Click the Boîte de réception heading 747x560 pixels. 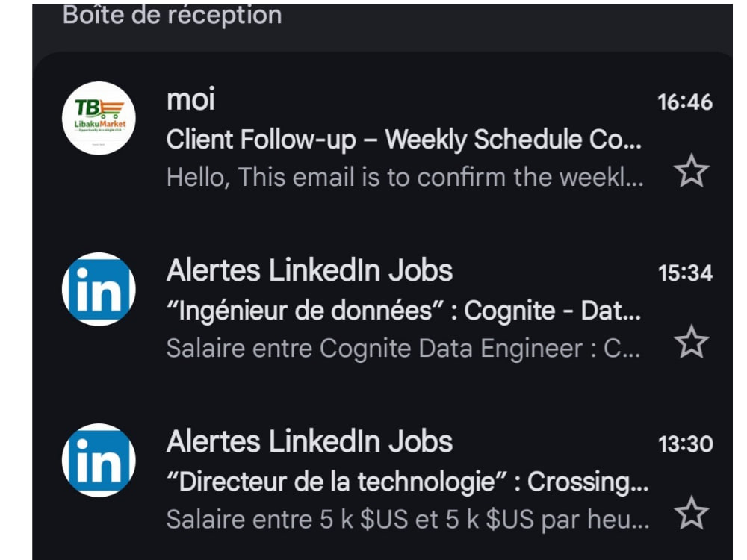tap(172, 15)
